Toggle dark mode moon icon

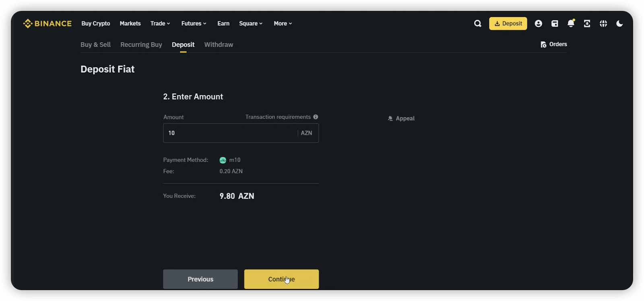click(x=619, y=24)
